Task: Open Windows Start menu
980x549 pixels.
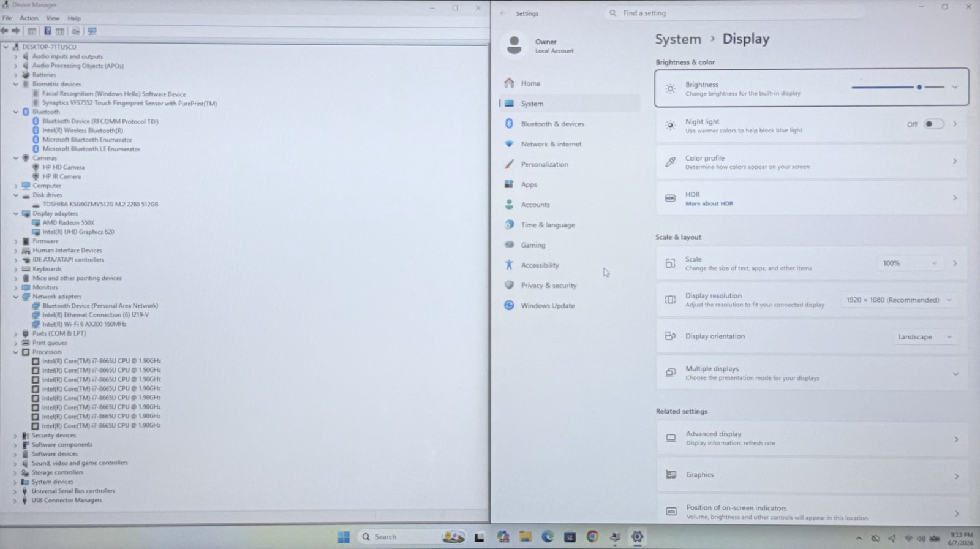Action: [x=344, y=537]
